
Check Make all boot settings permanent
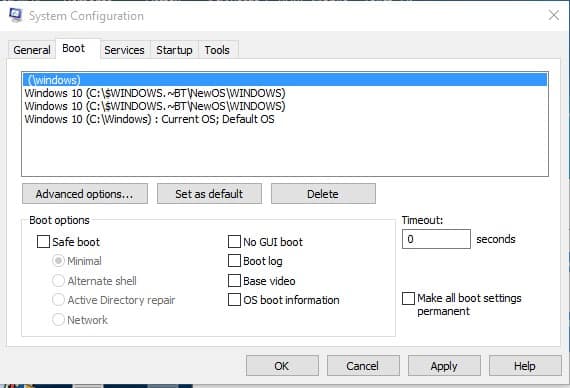point(408,298)
